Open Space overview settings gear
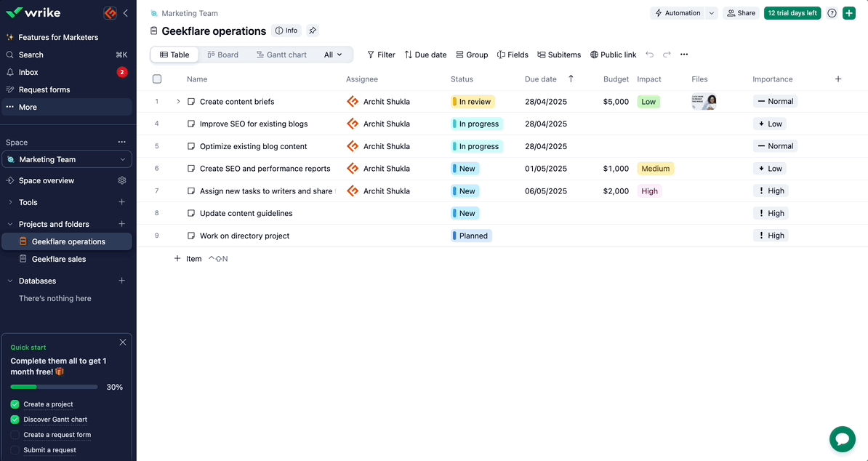 (x=122, y=180)
